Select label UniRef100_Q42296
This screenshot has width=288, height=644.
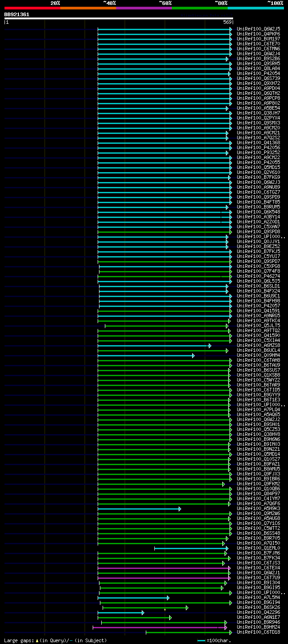258,612
